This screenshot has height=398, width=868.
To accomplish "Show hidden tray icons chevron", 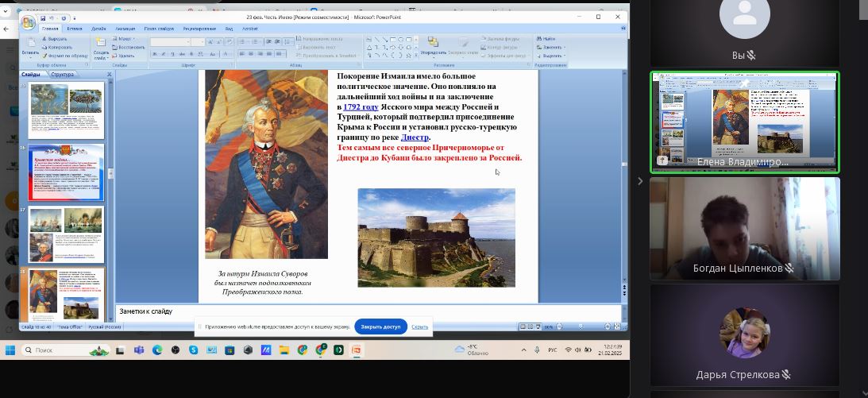I will (523, 350).
